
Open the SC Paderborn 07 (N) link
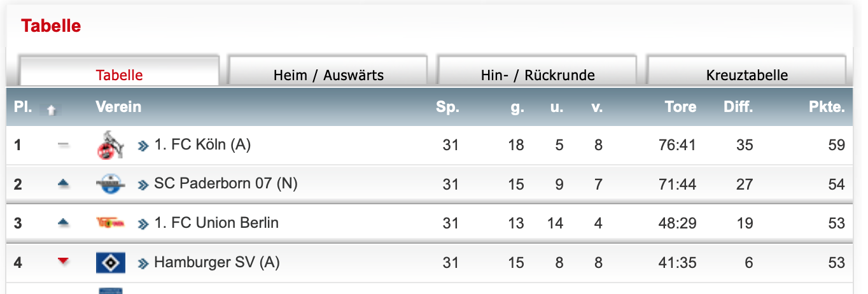(226, 184)
